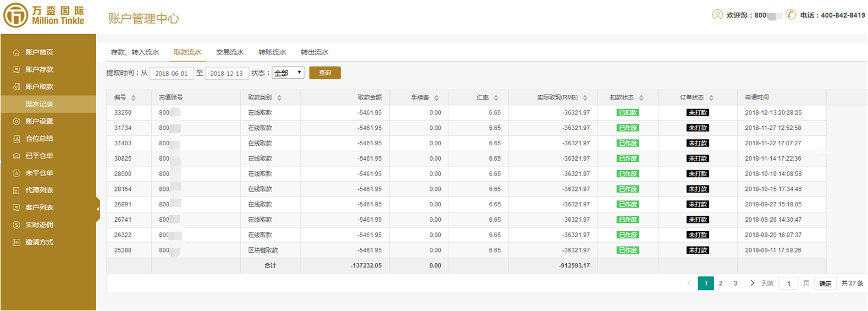This screenshot has height=311, width=868.
Task: Click the deposit icon beside 账户存款
Action: [x=16, y=69]
